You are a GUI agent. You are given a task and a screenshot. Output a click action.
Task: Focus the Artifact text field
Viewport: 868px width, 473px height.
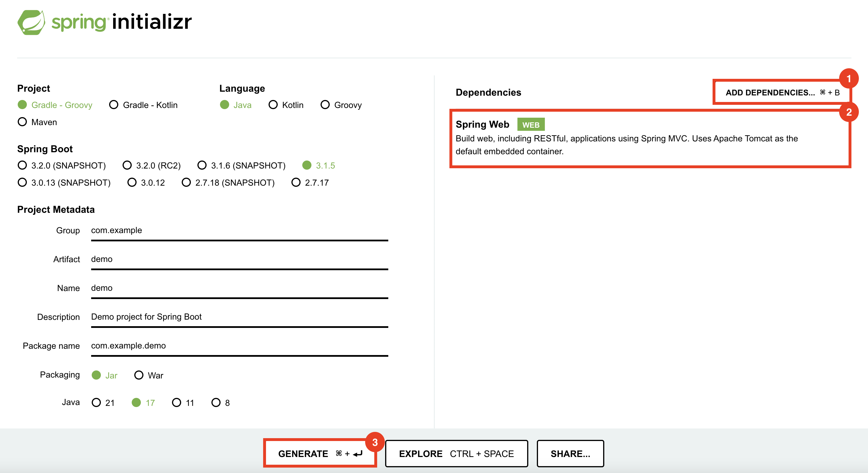(x=239, y=259)
